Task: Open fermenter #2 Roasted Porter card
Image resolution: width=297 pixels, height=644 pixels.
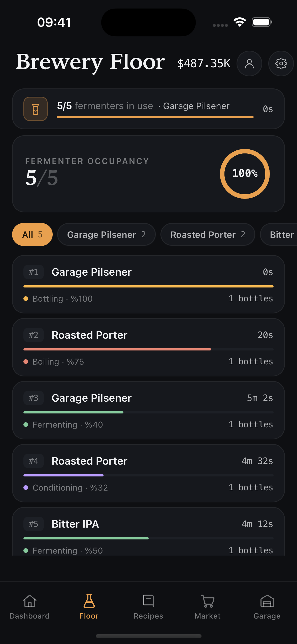Action: 148,347
